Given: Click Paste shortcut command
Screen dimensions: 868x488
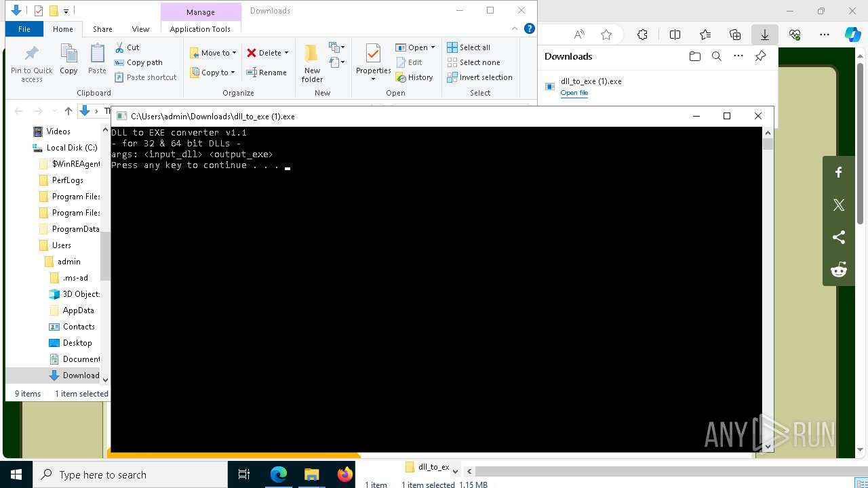Looking at the screenshot, I should (145, 77).
